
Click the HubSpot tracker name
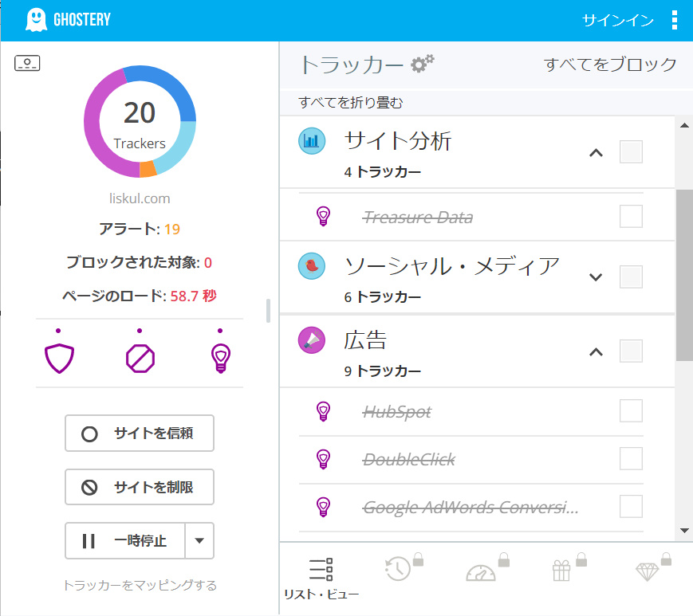point(396,412)
